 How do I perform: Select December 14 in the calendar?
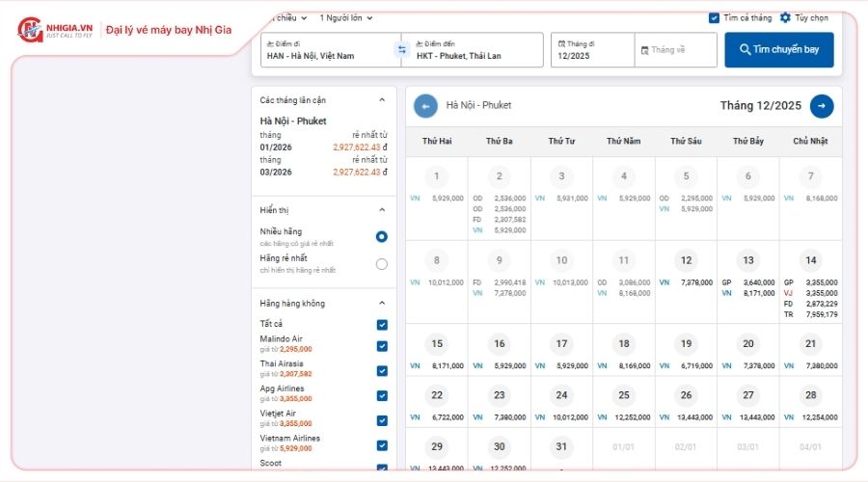tap(810, 260)
